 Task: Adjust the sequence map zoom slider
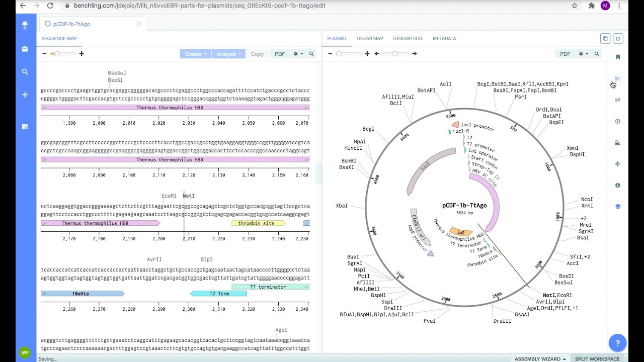[x=63, y=54]
